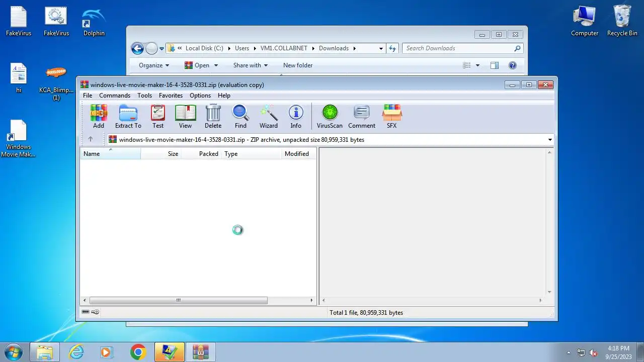Sort by Modified column header
Viewport: 644px width, 362px height.
click(x=299, y=154)
